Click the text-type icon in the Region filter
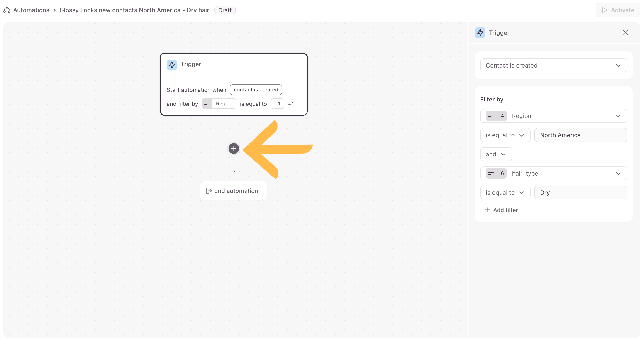 pos(491,116)
